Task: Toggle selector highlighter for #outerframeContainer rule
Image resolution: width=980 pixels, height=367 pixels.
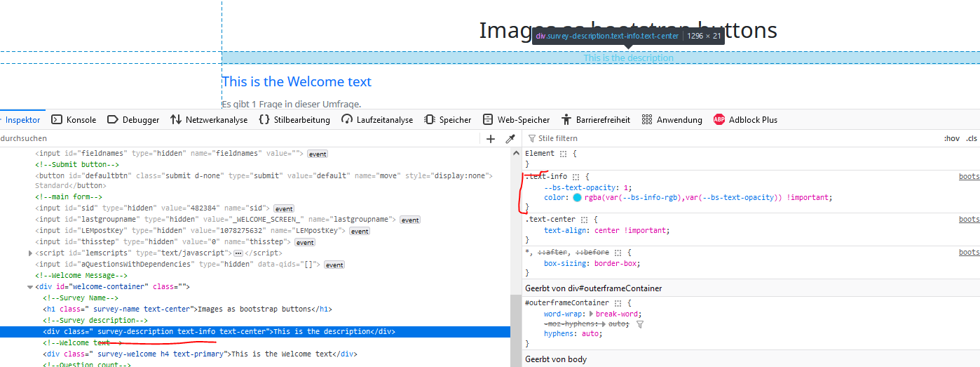Action: (619, 303)
